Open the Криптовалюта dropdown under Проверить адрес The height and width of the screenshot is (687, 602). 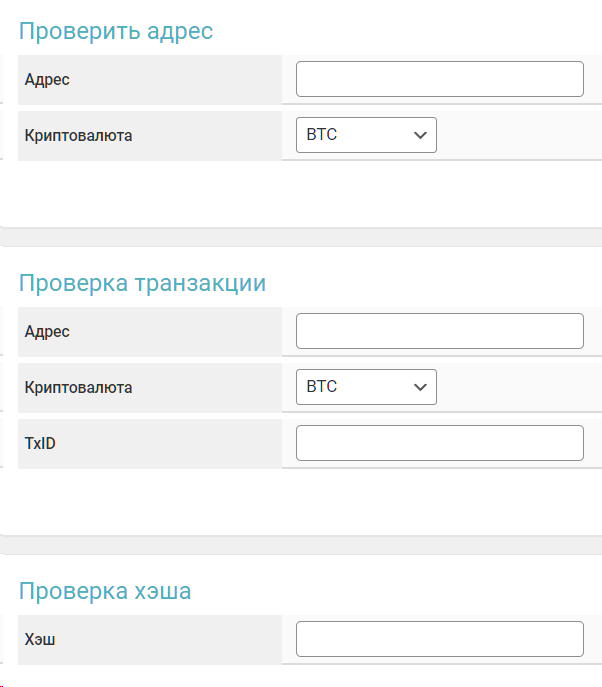point(366,135)
